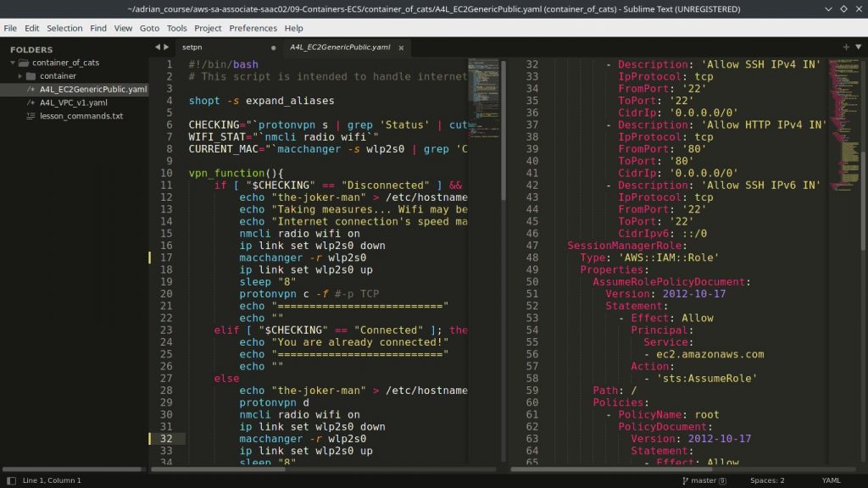Click the file icon next to A4L_VPC_v1.yaml
868x488 pixels.
coord(30,103)
